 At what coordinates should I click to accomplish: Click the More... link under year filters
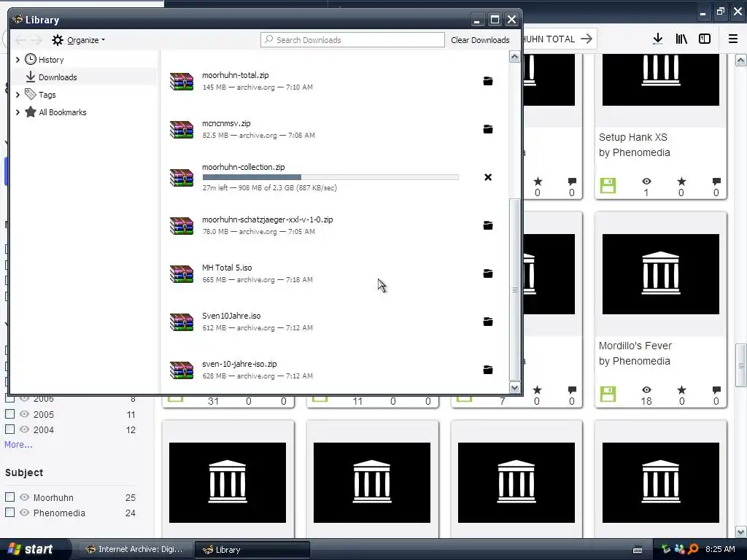pyautogui.click(x=18, y=444)
